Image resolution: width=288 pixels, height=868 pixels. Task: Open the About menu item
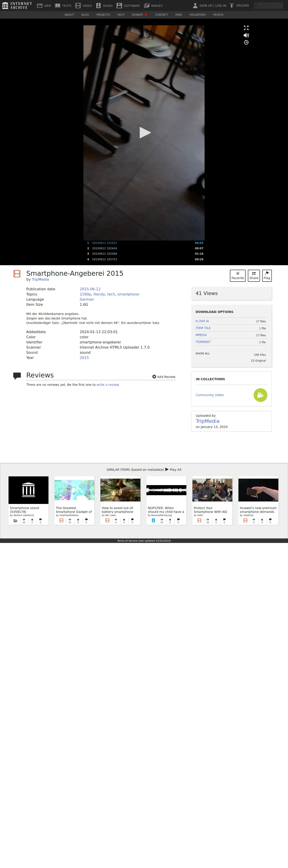[69, 15]
